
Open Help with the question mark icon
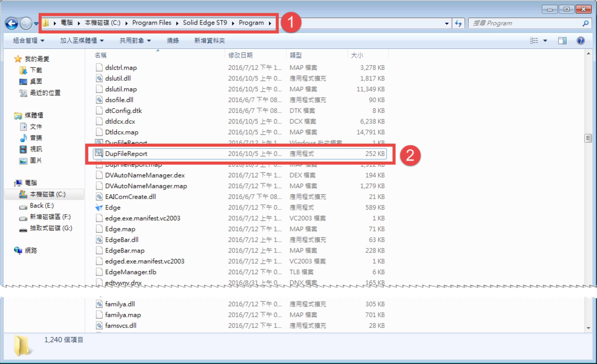(580, 40)
